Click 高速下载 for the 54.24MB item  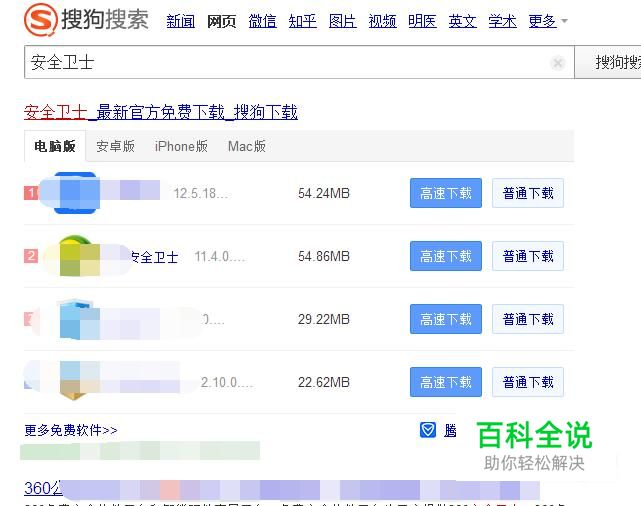(x=446, y=193)
